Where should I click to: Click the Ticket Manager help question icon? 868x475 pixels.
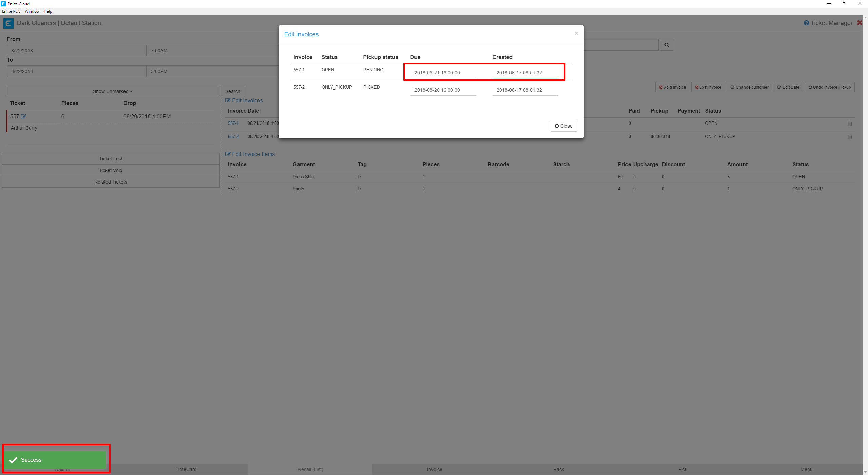806,23
